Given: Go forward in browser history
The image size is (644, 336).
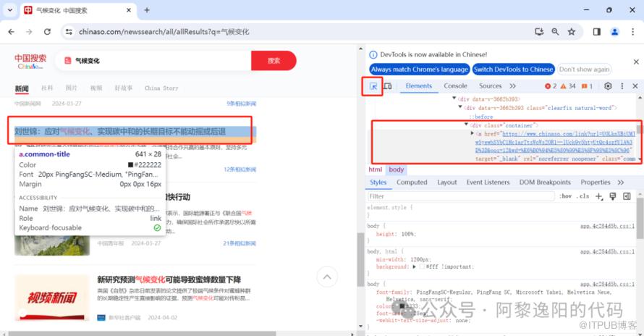Looking at the screenshot, I should point(29,32).
